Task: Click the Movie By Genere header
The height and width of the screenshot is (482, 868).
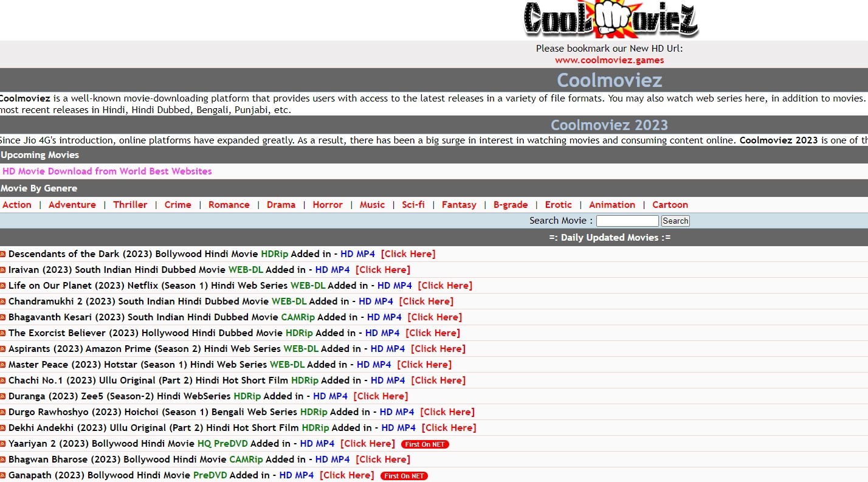Action: coord(39,188)
